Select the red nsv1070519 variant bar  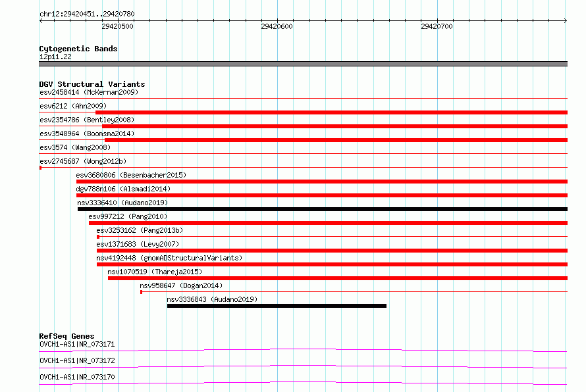click(x=338, y=278)
